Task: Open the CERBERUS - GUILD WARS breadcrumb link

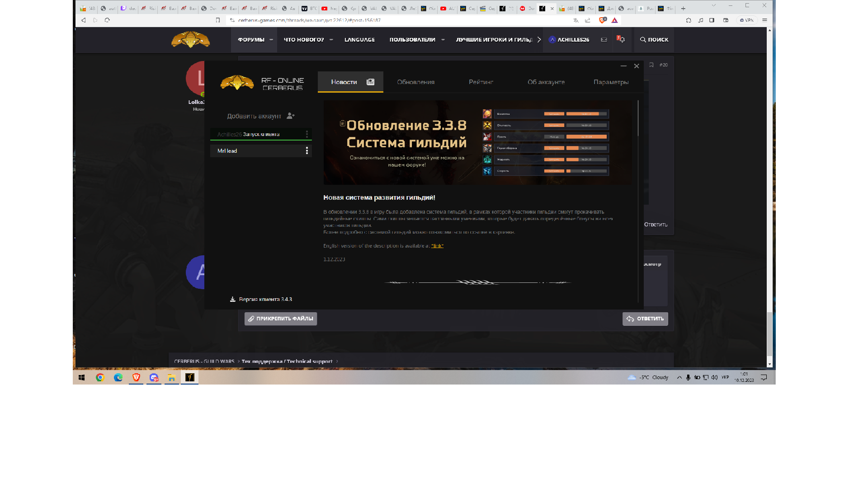Action: coord(204,361)
